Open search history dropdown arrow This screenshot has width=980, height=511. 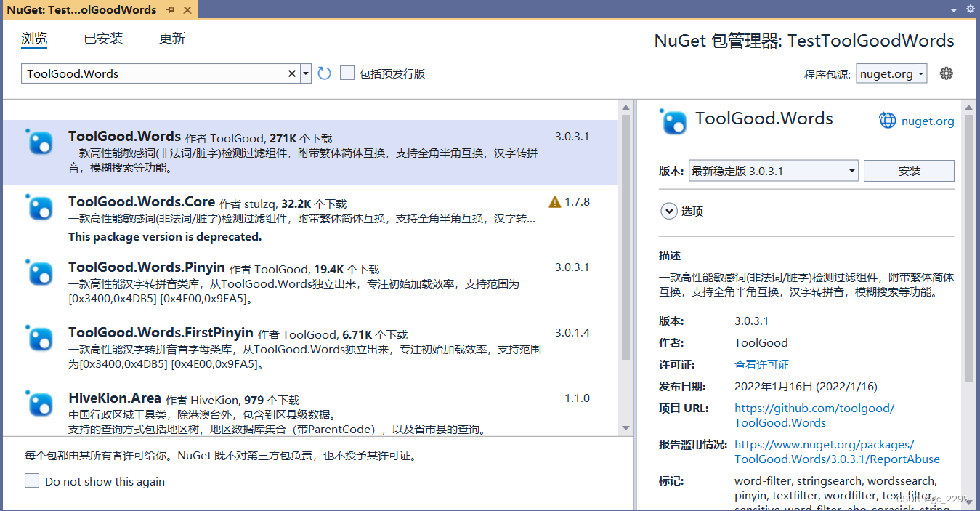coord(306,73)
